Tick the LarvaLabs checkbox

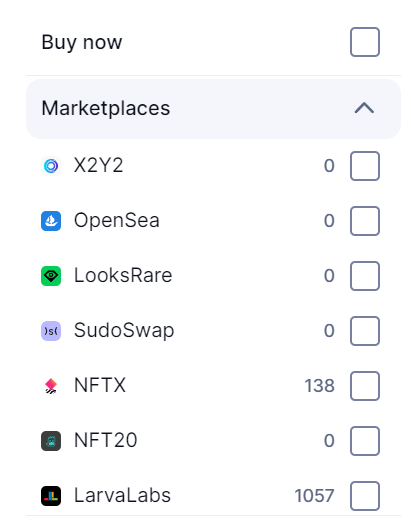tap(365, 496)
